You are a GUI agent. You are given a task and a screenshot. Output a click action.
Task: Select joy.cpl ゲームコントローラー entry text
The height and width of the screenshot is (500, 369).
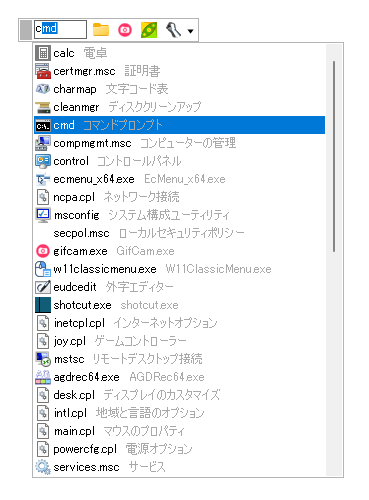[120, 341]
